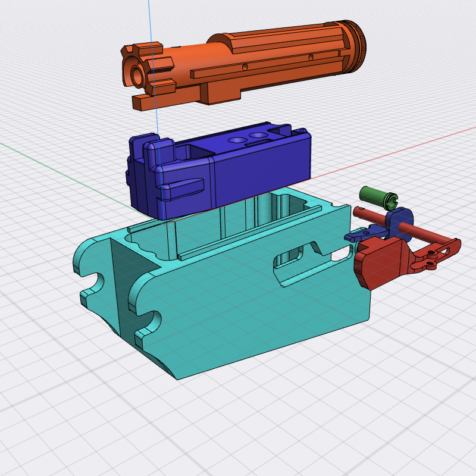This screenshot has width=476, height=476.
Task: Click the round bore on orange part's front
Action: click(137, 76)
